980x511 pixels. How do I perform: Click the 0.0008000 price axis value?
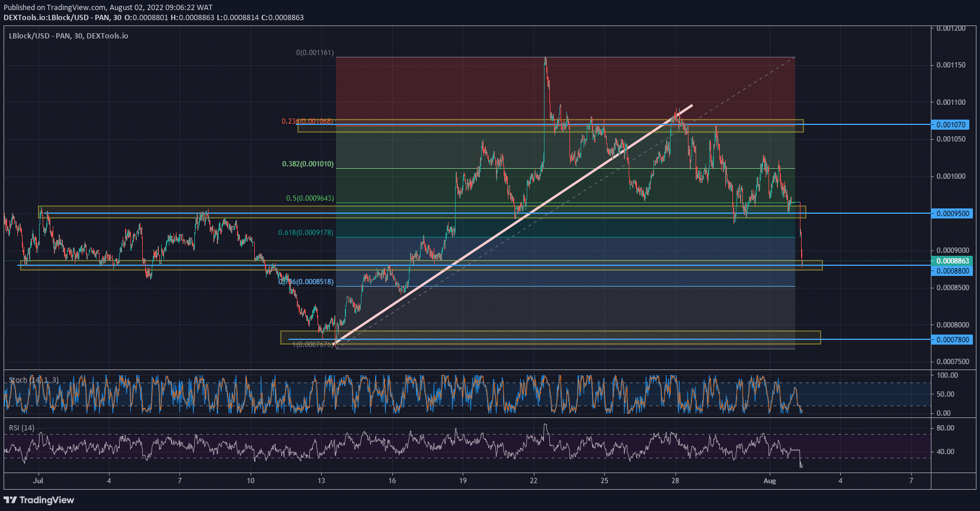tap(953, 325)
